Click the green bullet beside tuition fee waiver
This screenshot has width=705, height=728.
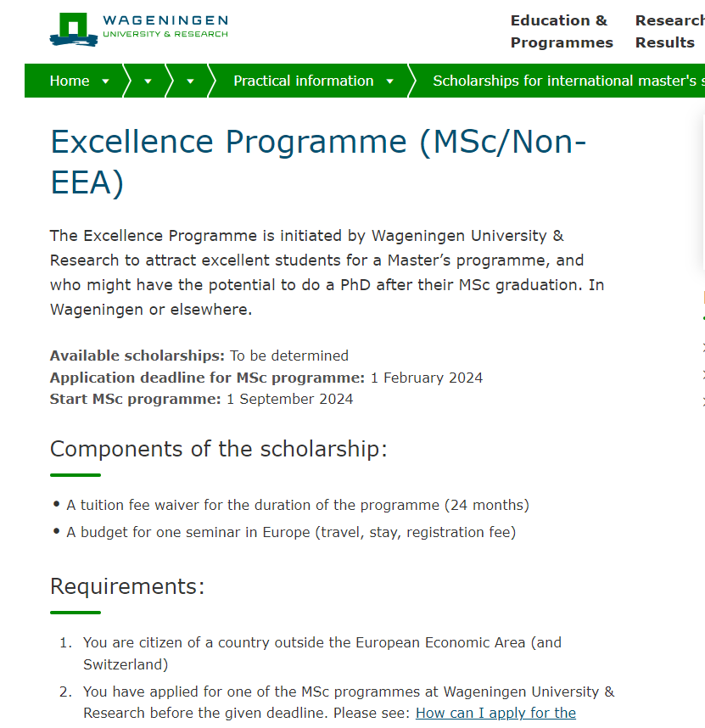tap(56, 504)
